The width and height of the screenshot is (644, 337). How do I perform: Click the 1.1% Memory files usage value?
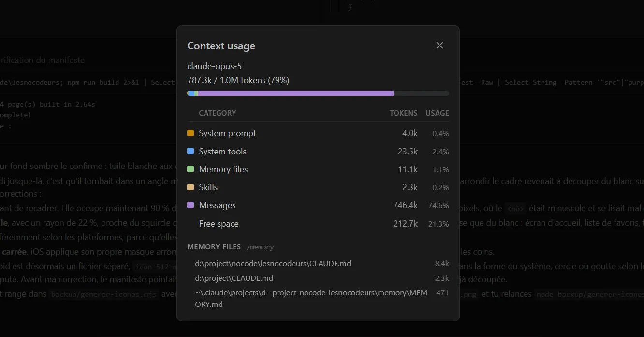441,170
